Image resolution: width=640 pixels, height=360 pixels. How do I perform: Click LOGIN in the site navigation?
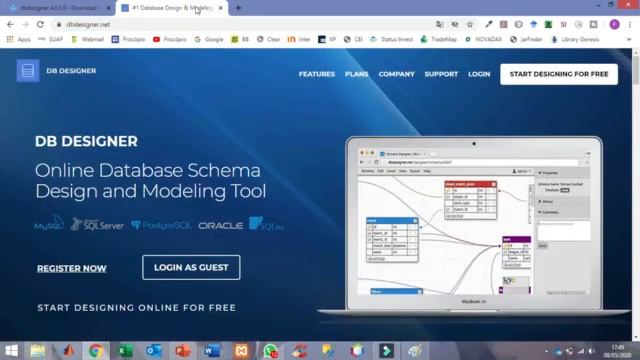[x=479, y=74]
